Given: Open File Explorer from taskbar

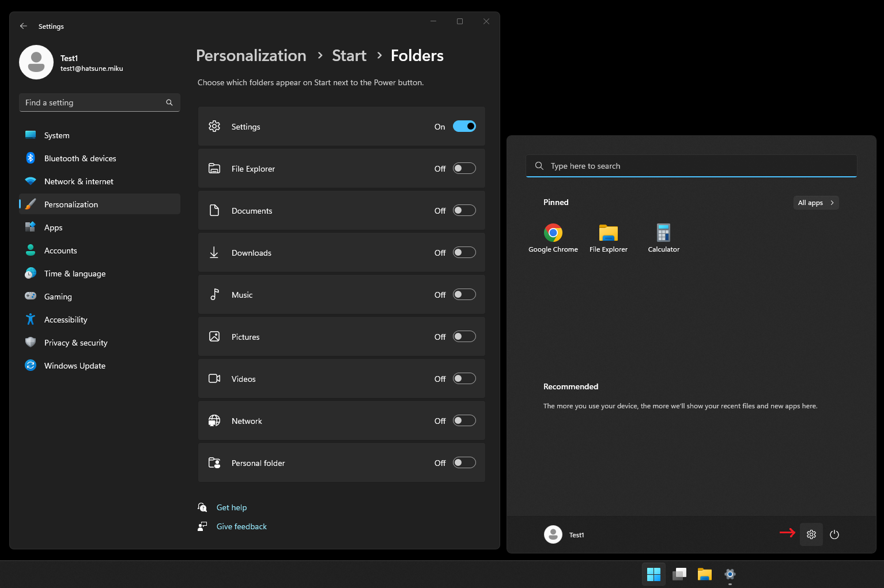Looking at the screenshot, I should [705, 574].
